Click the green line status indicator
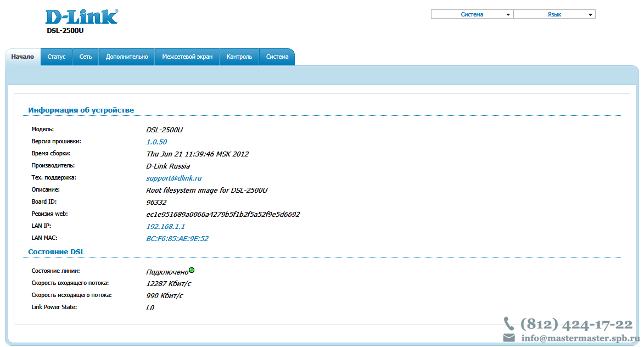Screen dimensions: 644x347 (x=192, y=270)
